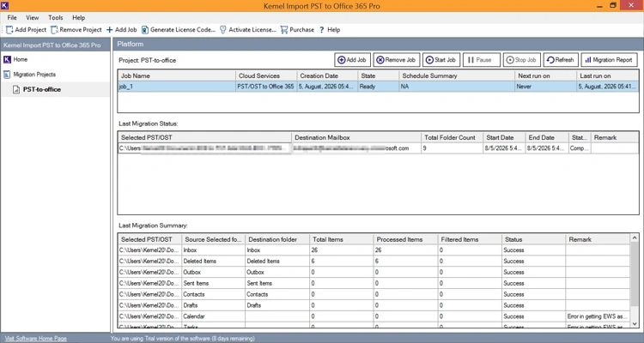The height and width of the screenshot is (343, 644).
Task: Open the Tools menu
Action: click(x=56, y=18)
